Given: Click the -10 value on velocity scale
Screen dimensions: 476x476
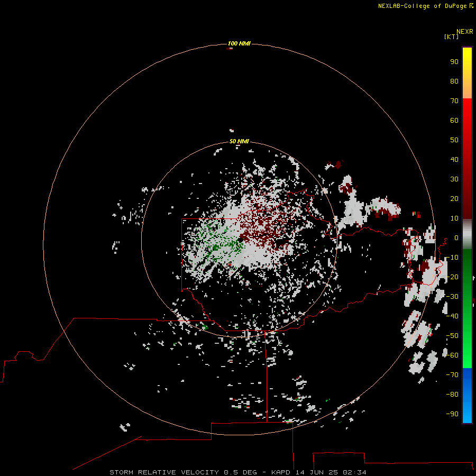Looking at the screenshot, I should point(452,258).
